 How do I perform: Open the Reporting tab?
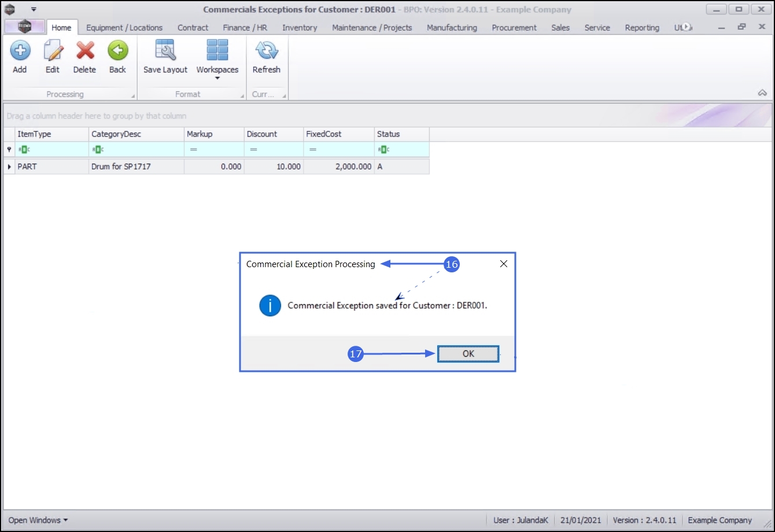[642, 27]
